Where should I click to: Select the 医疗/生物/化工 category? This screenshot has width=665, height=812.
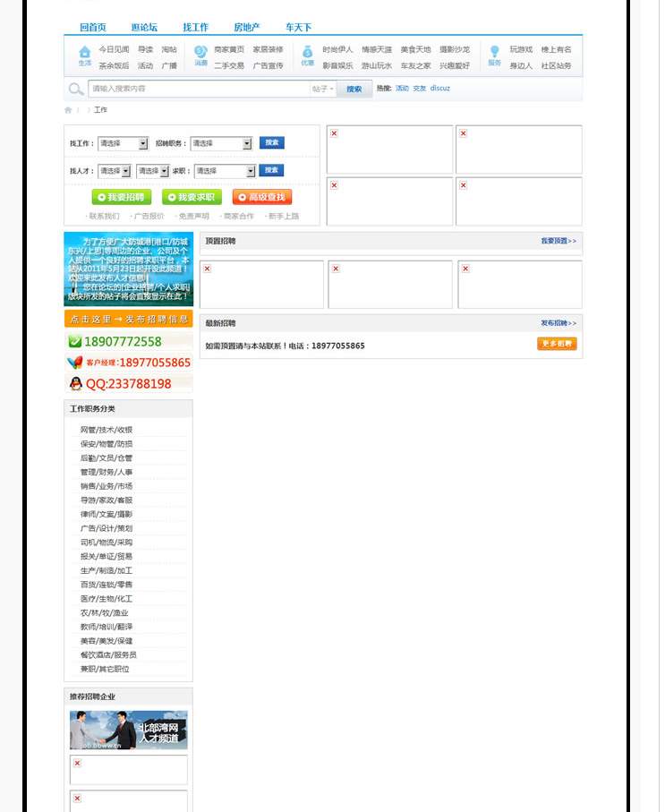click(107, 599)
